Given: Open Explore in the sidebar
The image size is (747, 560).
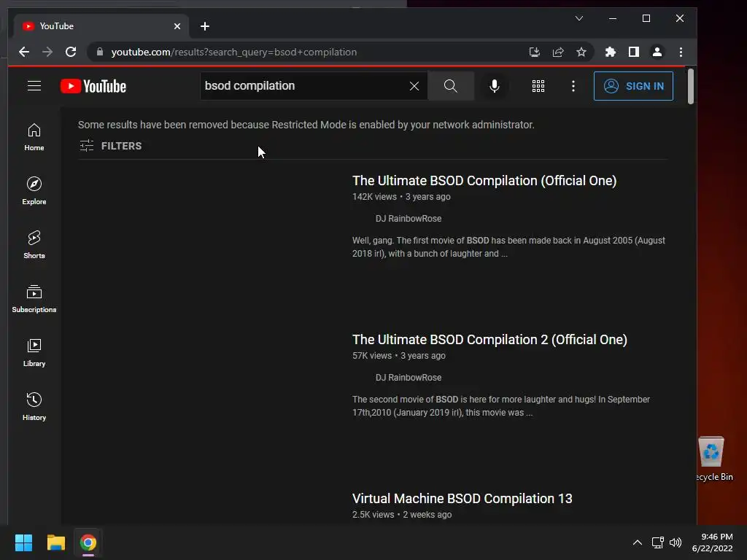Looking at the screenshot, I should click(x=34, y=191).
